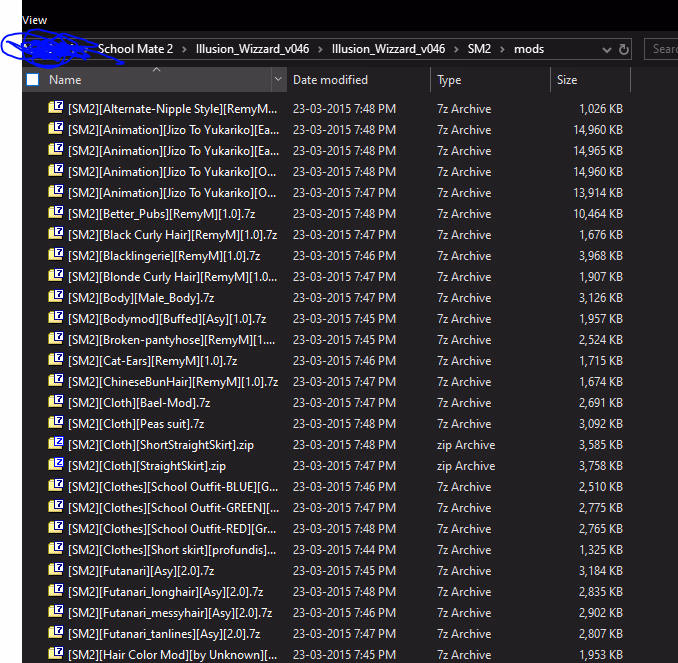Click zip Archive type of ShortStraightSkirt.zip

(x=466, y=445)
